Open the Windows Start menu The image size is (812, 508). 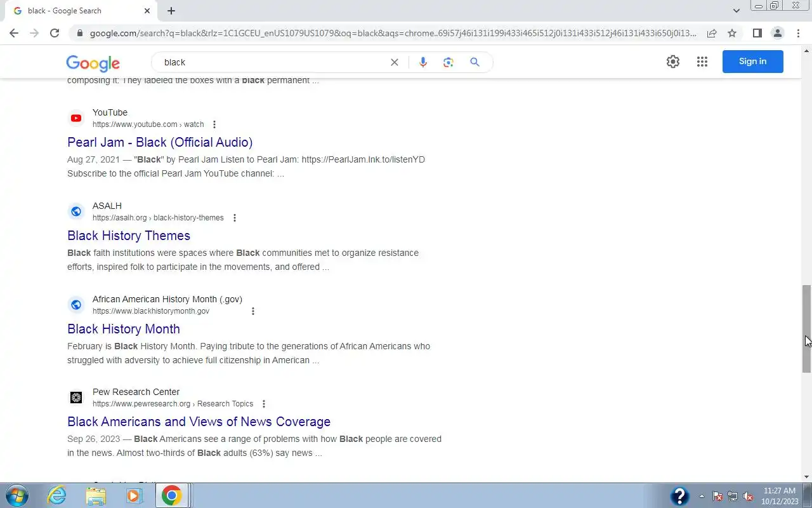pyautogui.click(x=16, y=495)
